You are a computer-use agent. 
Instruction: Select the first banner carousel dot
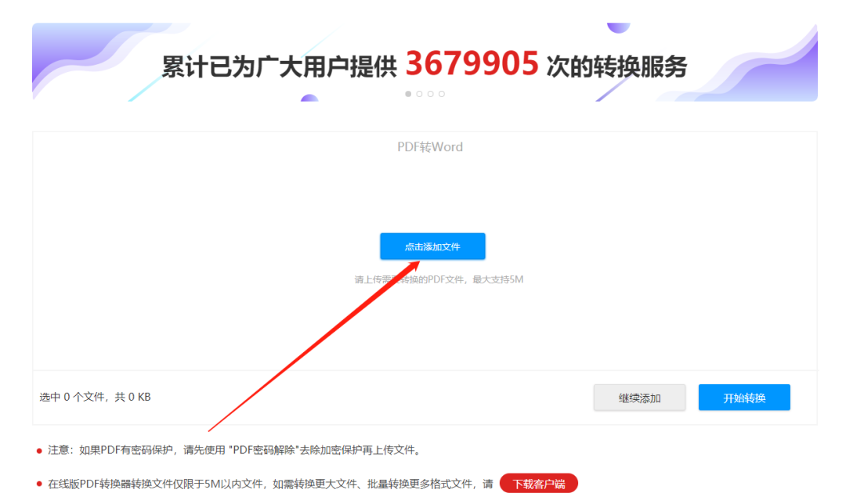pos(408,94)
